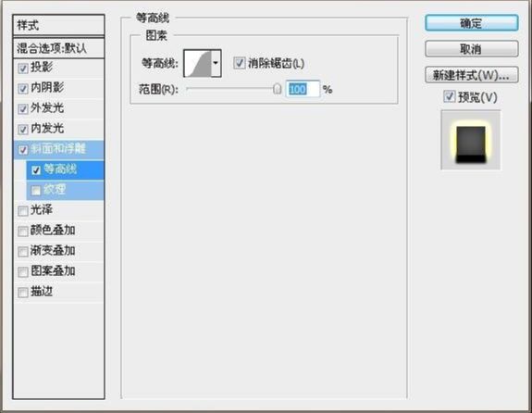Uncheck the bevel and emboss checkbox

click(x=23, y=150)
